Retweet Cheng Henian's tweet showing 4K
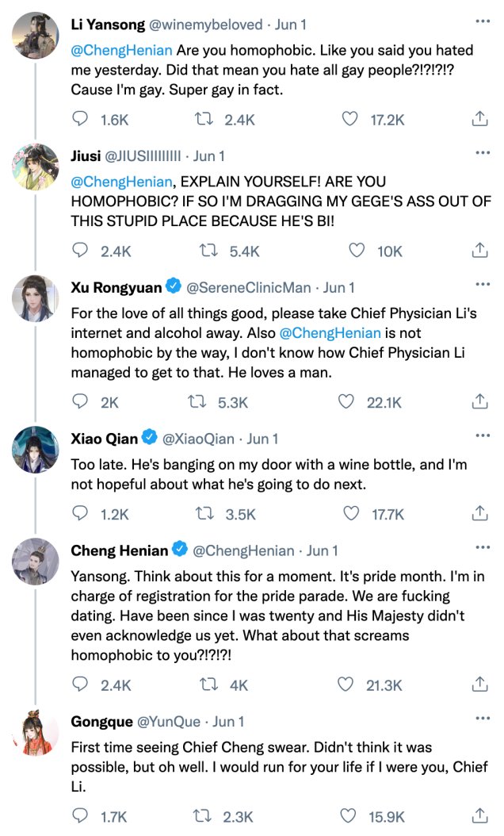Viewport: 504px width, 836px height. (x=208, y=684)
